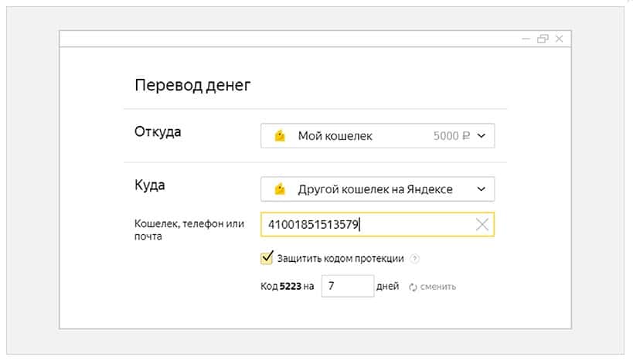
Task: Click the сменить link to change the code
Action: coord(438,287)
